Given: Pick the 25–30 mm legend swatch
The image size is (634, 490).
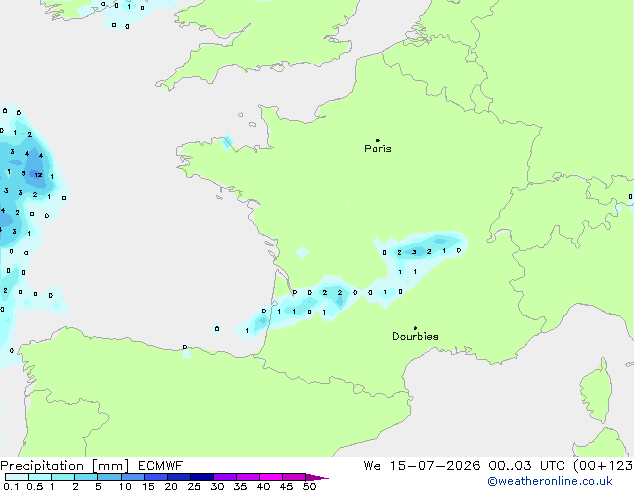Looking at the screenshot, I should [x=202, y=477].
